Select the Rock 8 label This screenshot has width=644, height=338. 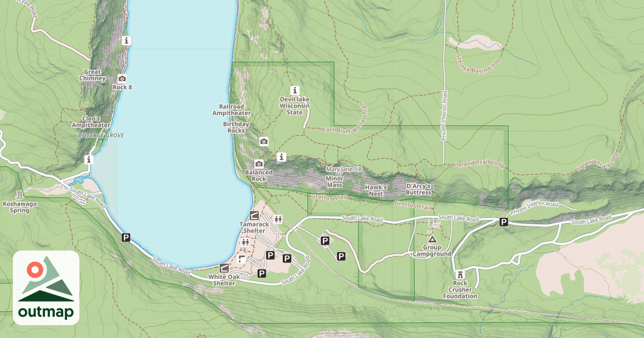(122, 87)
